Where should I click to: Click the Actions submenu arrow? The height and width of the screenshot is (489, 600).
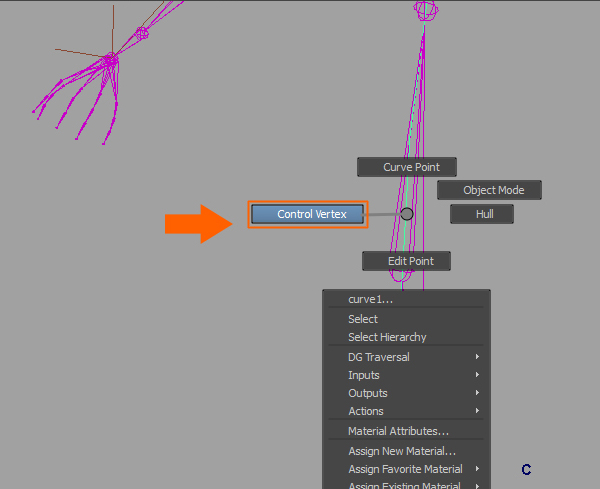click(x=477, y=411)
